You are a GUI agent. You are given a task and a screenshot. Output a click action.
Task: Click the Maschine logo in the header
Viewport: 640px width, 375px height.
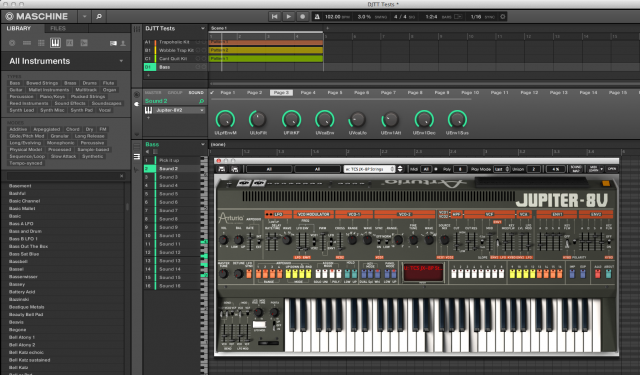[x=37, y=16]
